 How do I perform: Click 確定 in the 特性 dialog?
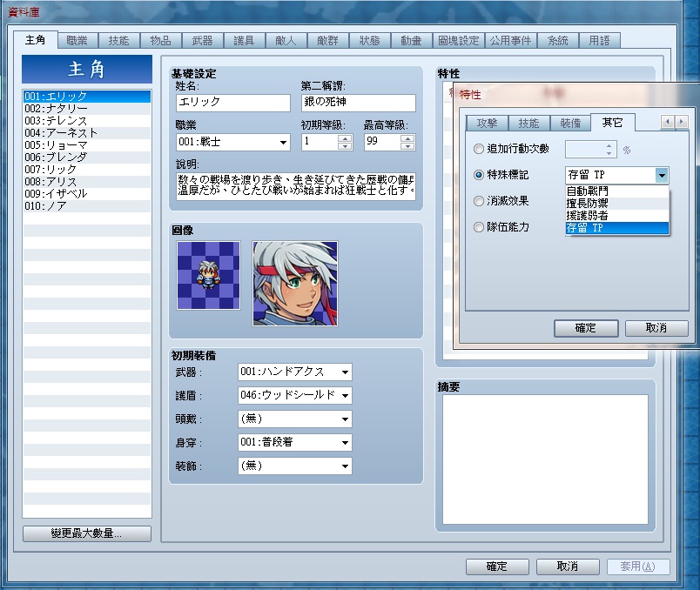(586, 328)
